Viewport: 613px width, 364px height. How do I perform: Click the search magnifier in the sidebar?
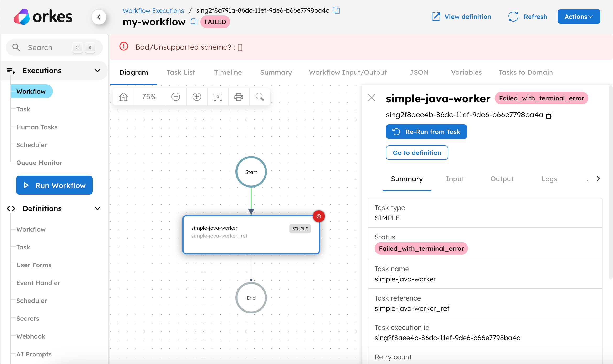[16, 47]
